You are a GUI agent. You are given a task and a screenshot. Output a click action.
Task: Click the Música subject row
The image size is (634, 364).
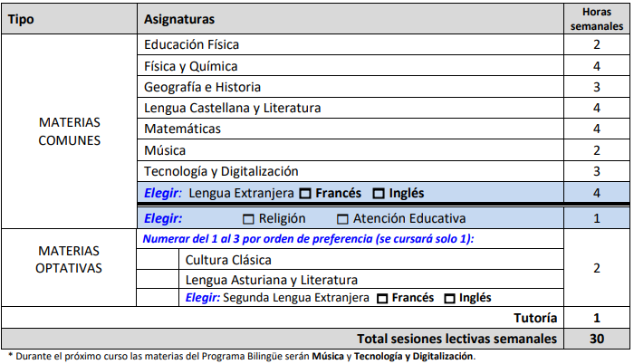point(165,149)
